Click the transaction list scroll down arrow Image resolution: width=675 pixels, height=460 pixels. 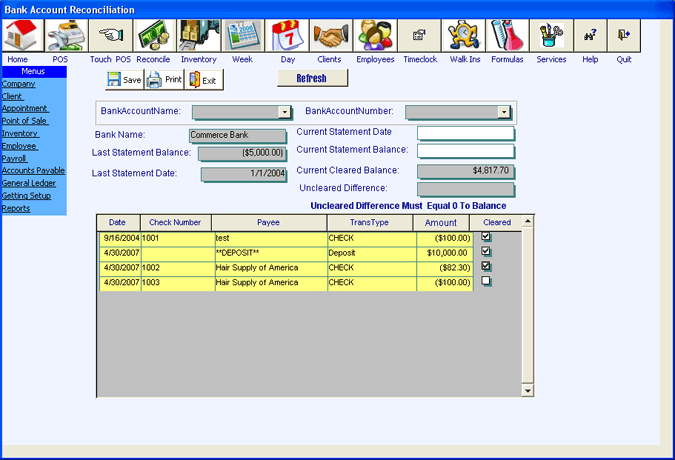[x=528, y=390]
